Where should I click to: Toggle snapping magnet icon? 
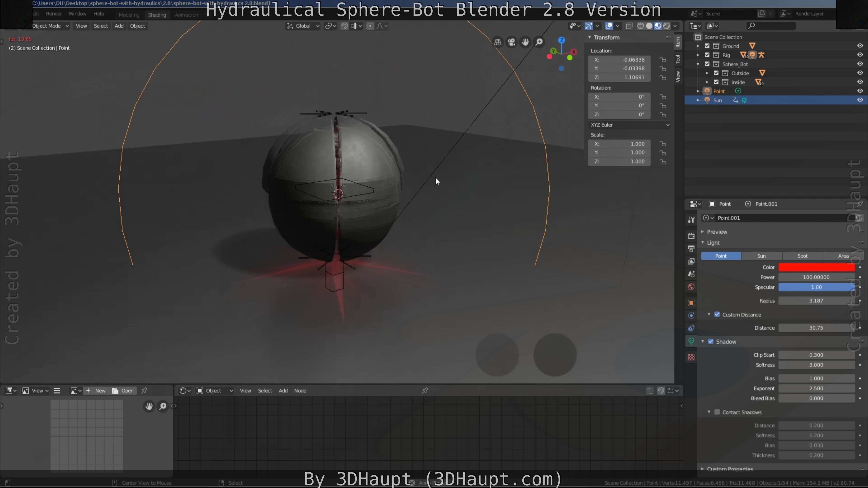point(344,26)
